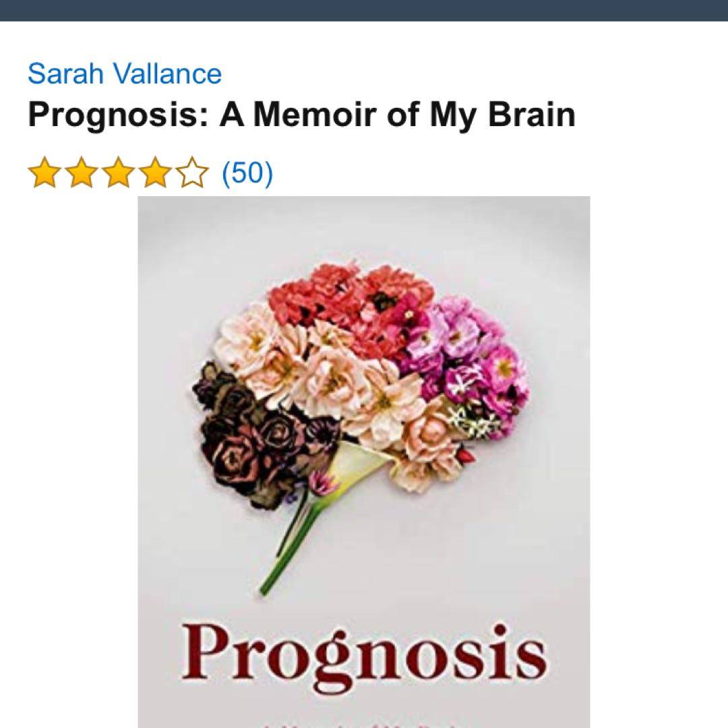Click the empty fifth rating star
This screenshot has width=728, height=728.
point(192,173)
